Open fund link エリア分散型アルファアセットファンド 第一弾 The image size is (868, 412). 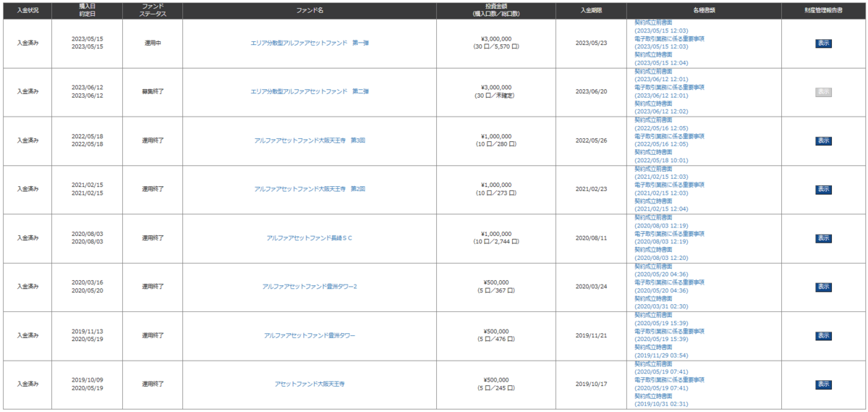pyautogui.click(x=310, y=43)
